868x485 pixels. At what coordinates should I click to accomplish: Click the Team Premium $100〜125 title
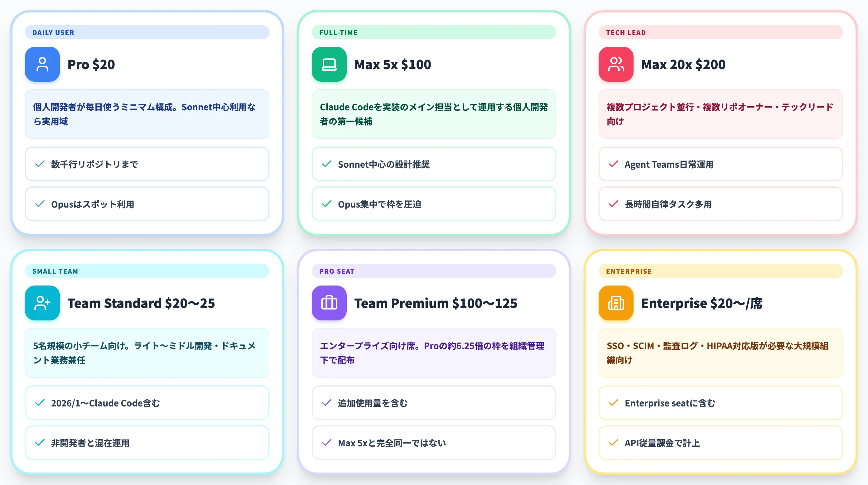click(436, 303)
